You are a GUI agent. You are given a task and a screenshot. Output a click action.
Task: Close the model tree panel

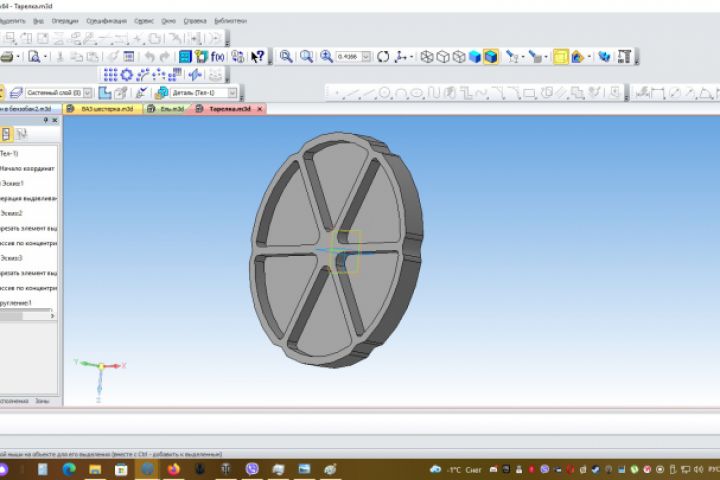click(55, 120)
